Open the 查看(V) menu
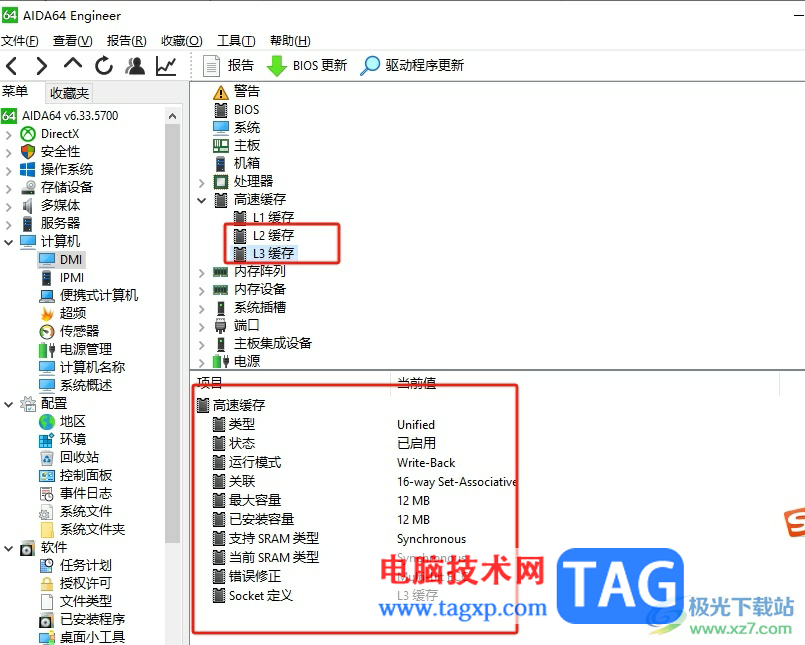The height and width of the screenshot is (645, 805). pos(72,41)
